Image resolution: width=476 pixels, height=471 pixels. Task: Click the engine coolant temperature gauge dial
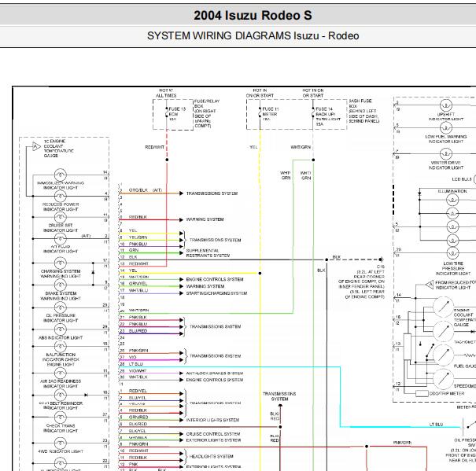point(443,307)
